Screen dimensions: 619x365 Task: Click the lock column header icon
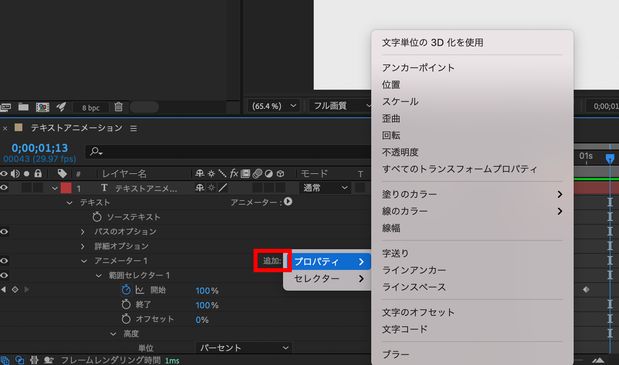(x=38, y=173)
